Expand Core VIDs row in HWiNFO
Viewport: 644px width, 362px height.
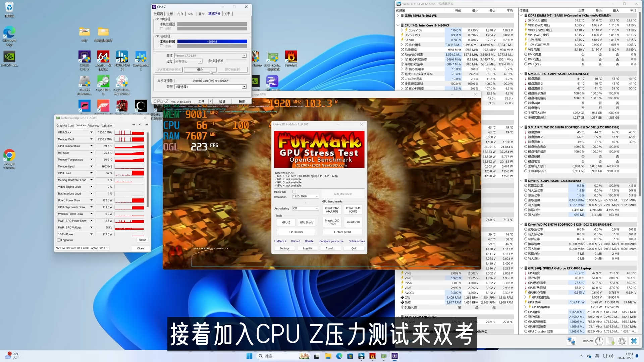pos(402,30)
